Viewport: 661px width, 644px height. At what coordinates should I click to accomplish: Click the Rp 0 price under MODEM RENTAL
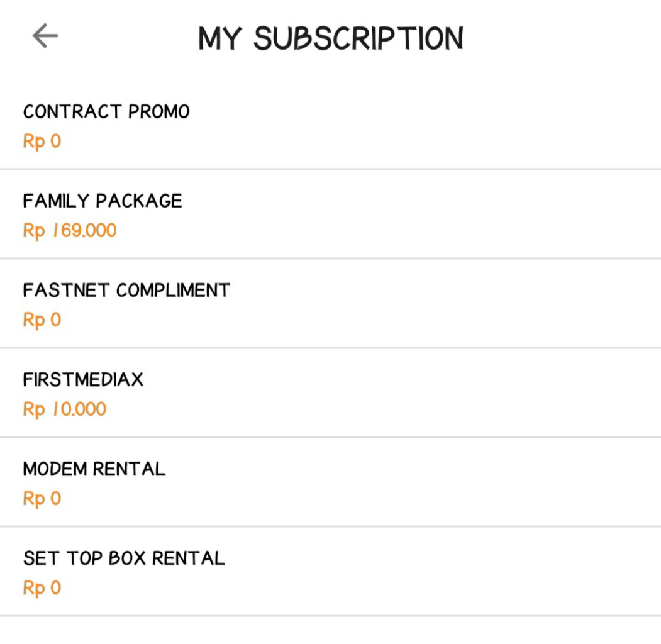point(42,498)
